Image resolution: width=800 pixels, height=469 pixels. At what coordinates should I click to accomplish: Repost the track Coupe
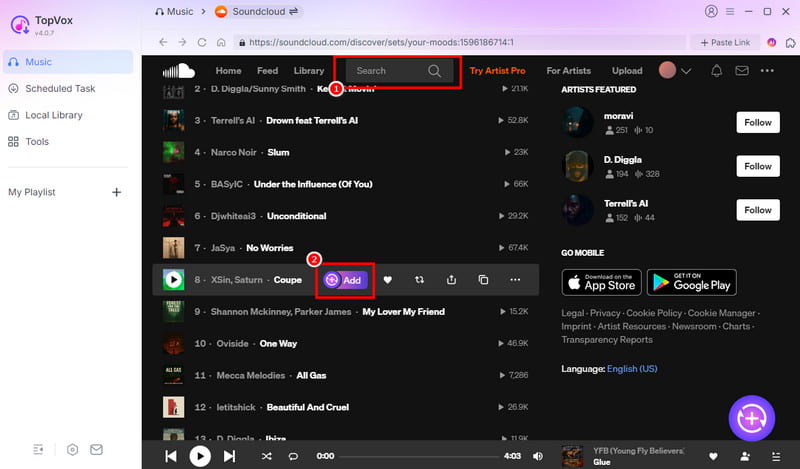click(x=419, y=280)
